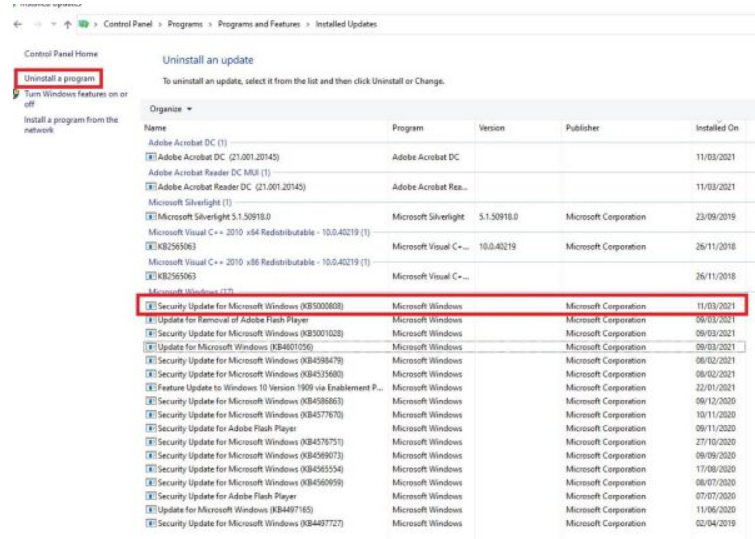Open the chevron after Control Panel in the breadcrumb
755x539 pixels.
pos(160,24)
